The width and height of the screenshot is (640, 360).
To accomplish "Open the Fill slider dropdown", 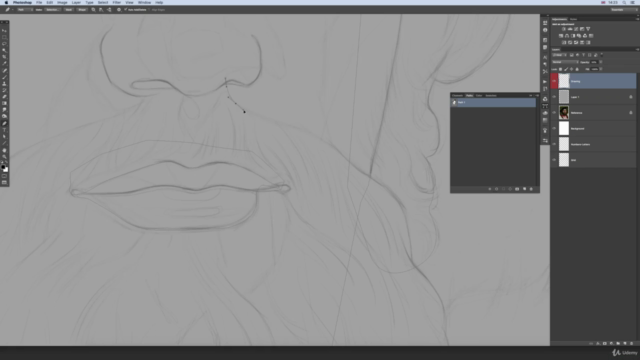I will tap(601, 69).
